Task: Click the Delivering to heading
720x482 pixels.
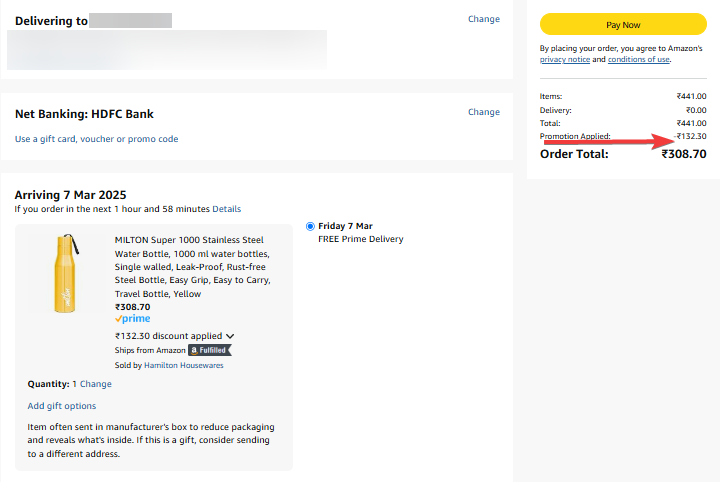Action: 51,21
